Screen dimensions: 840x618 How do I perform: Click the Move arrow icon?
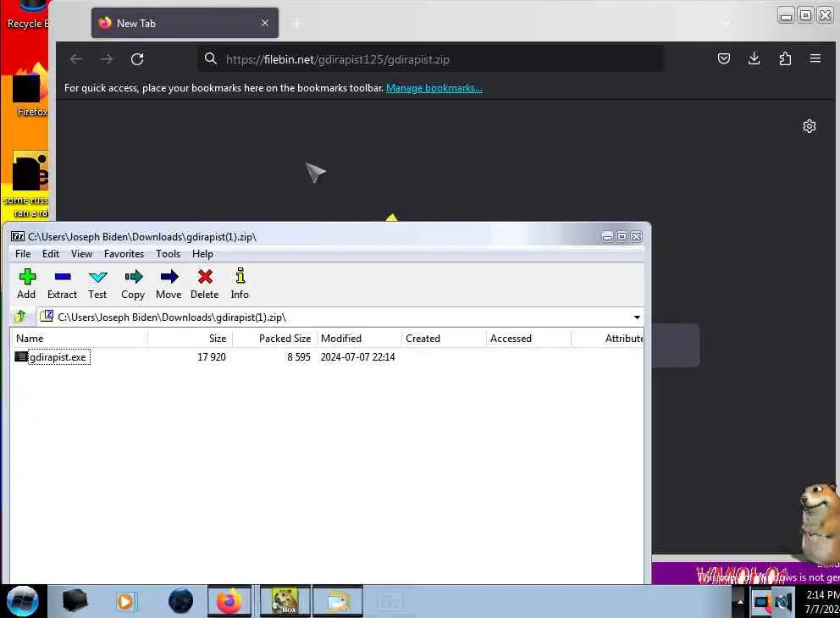tap(169, 284)
